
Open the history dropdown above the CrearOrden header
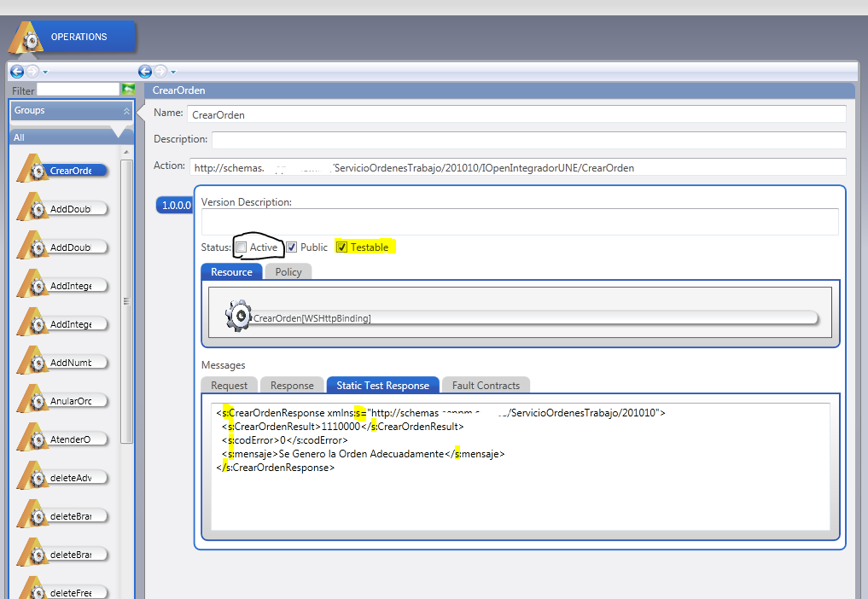pyautogui.click(x=173, y=72)
